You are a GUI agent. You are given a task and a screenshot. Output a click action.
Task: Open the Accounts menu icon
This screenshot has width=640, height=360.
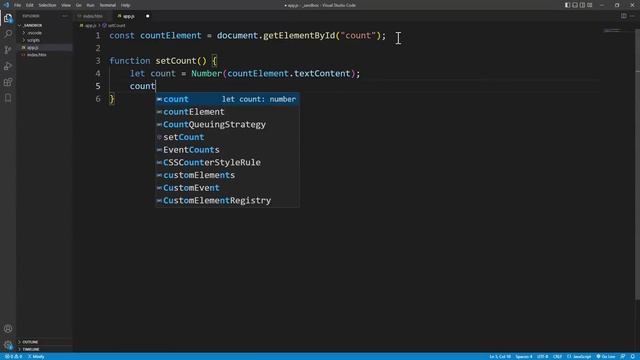point(8,329)
